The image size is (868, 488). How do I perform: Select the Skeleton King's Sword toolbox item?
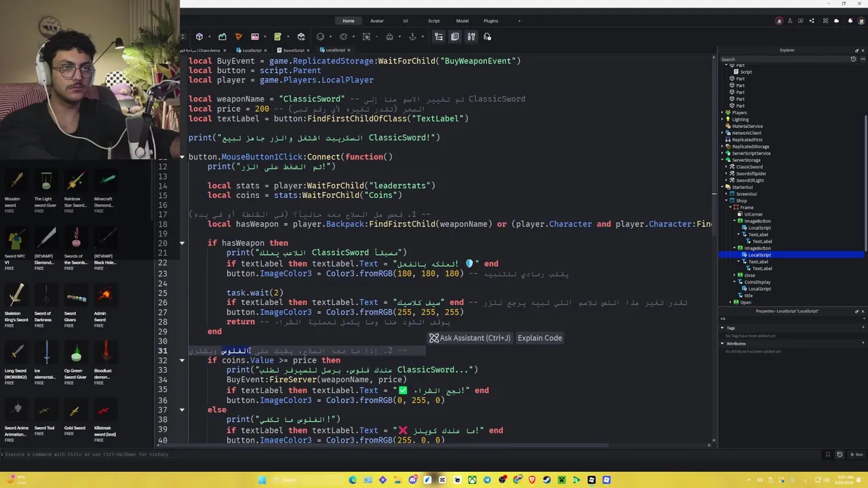pyautogui.click(x=17, y=304)
